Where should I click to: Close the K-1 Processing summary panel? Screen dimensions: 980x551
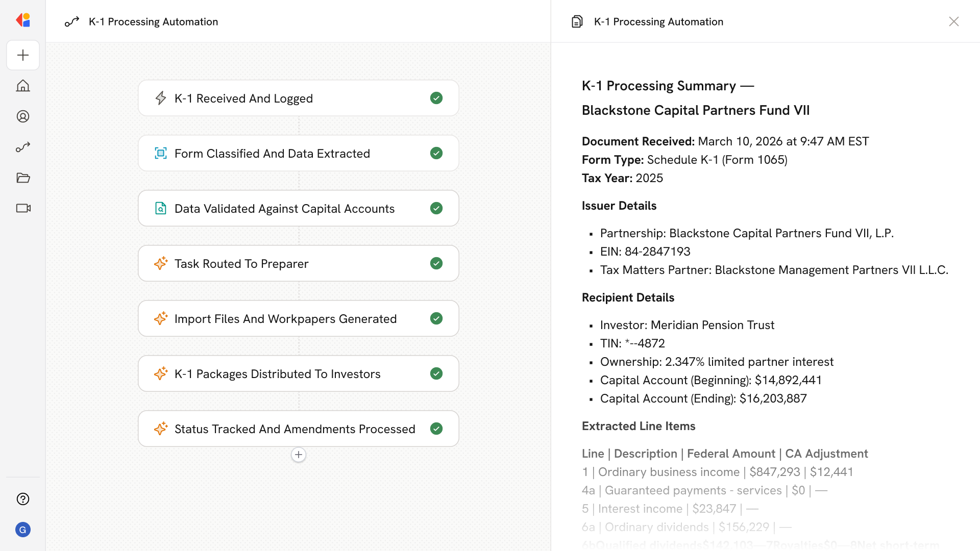tap(953, 21)
